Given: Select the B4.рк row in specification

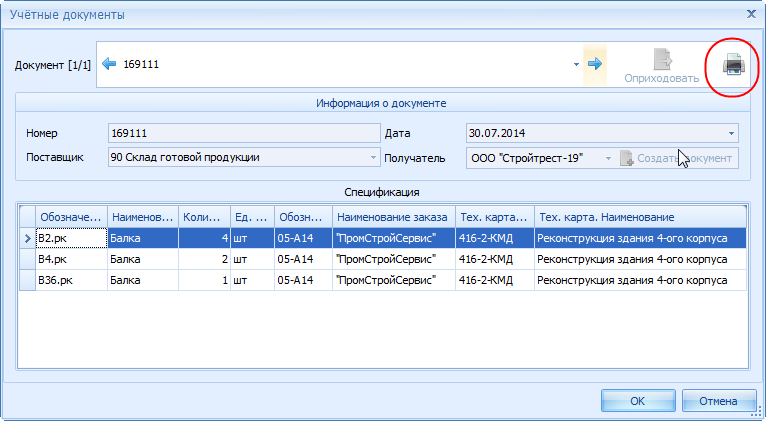Looking at the screenshot, I should point(70,259).
